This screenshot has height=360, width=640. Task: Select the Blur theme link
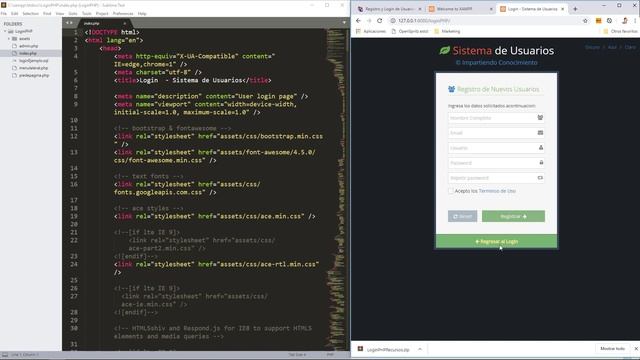click(x=612, y=47)
